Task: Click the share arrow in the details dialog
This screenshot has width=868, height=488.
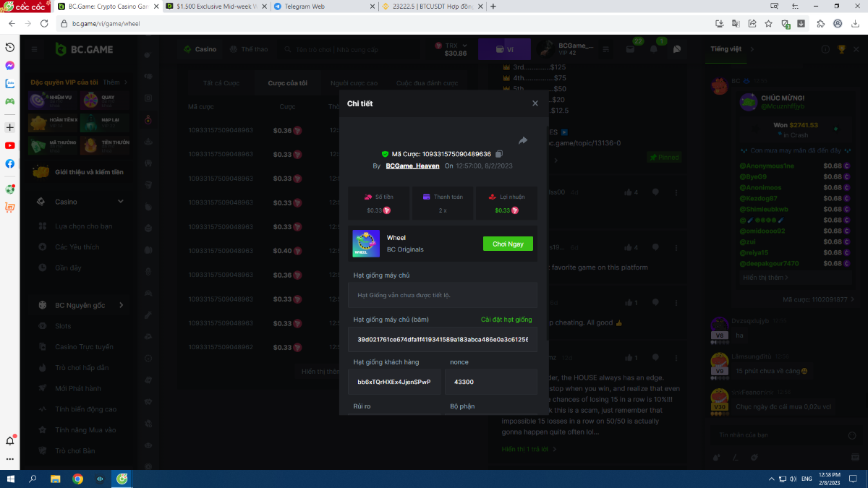Action: (x=523, y=140)
